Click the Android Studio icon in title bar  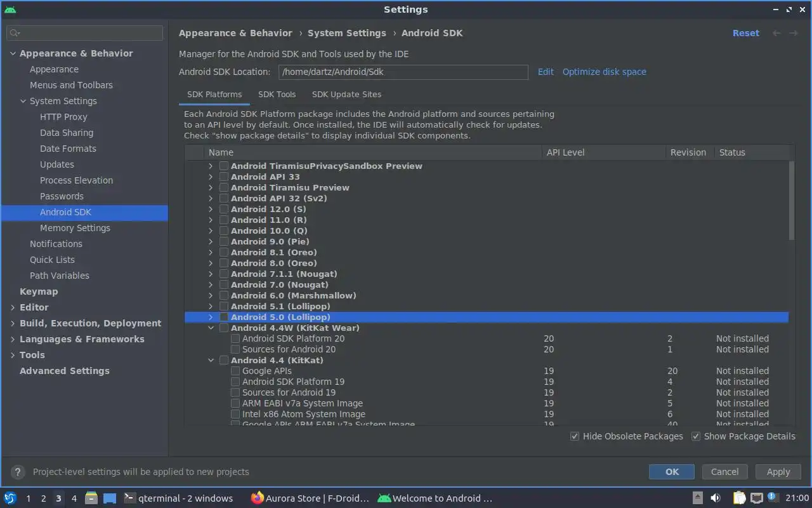tap(10, 10)
